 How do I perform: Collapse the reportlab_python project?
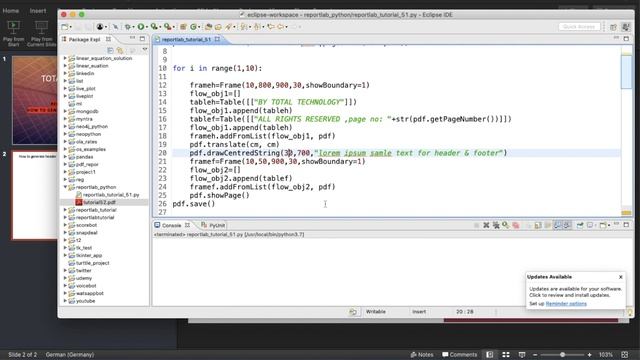click(65, 187)
